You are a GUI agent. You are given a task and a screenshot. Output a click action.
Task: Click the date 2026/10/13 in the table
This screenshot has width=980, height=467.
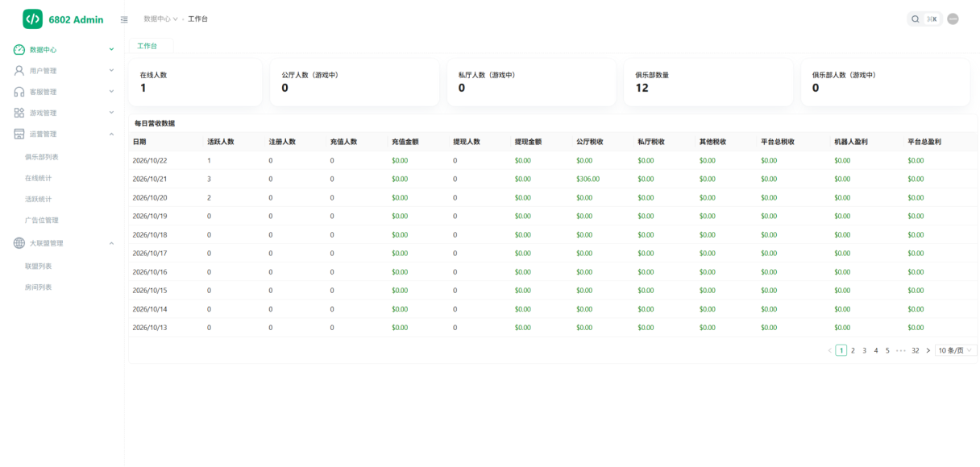(x=150, y=328)
